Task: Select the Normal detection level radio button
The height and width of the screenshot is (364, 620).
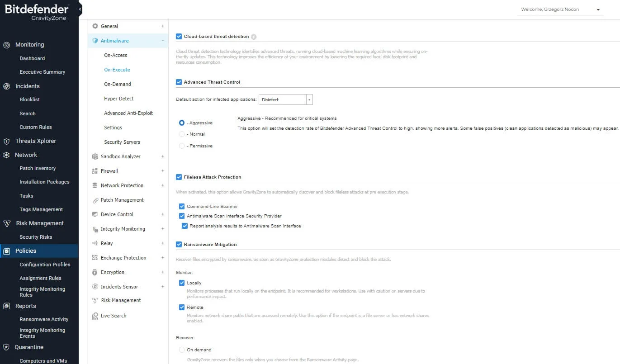Action: point(181,134)
